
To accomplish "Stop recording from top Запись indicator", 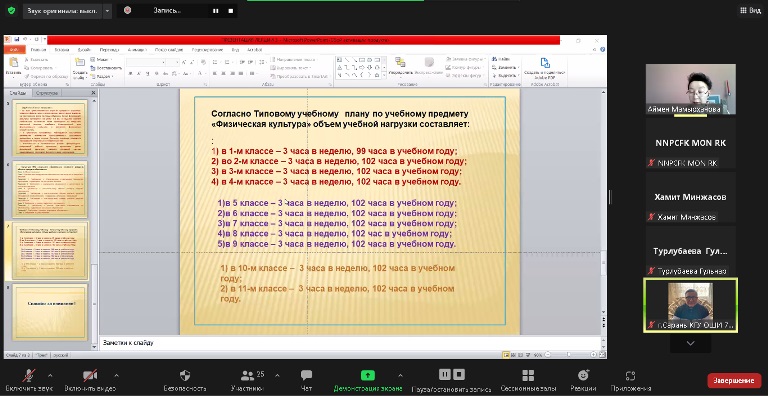I will pyautogui.click(x=231, y=11).
